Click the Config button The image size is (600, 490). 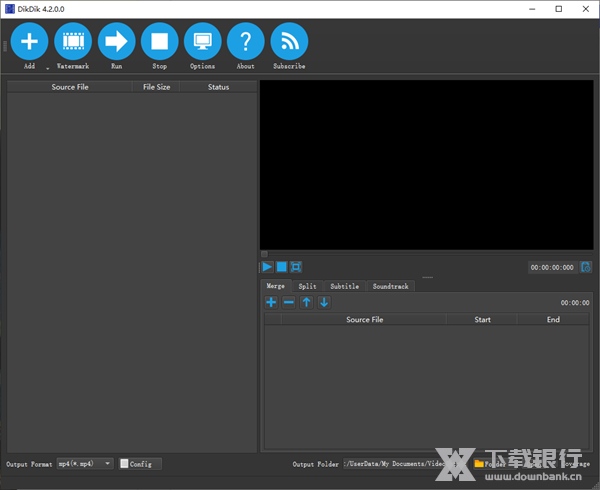pos(139,464)
